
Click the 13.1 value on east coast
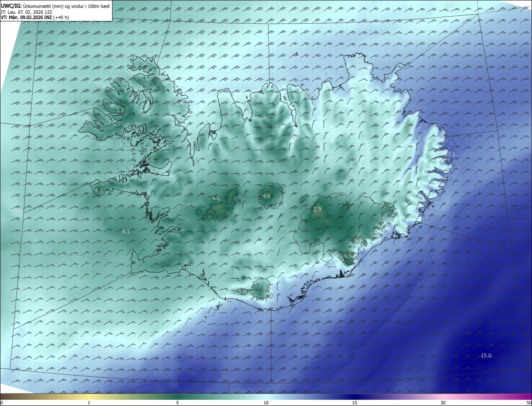(450, 154)
